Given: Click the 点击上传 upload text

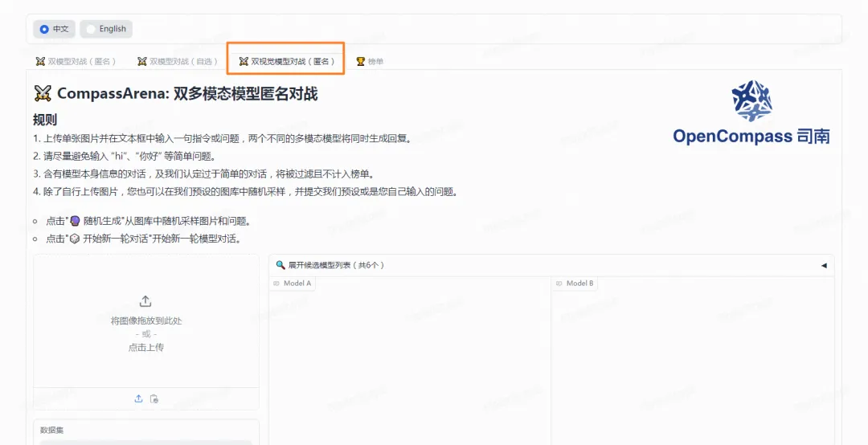Looking at the screenshot, I should (146, 348).
